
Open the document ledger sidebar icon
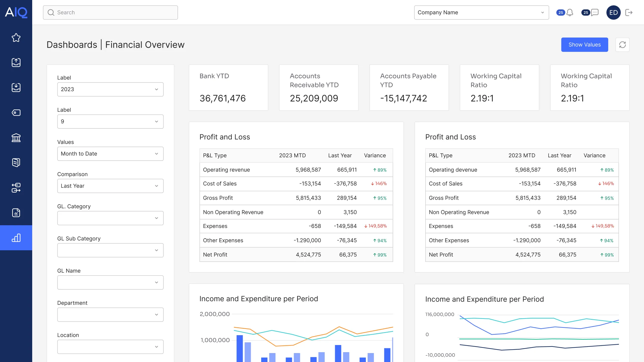click(x=16, y=163)
